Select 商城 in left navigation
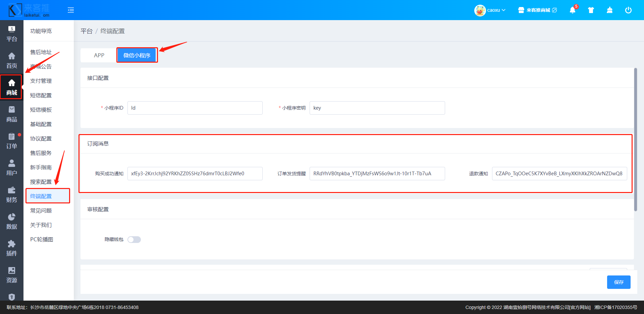Image resolution: width=644 pixels, height=314 pixels. [x=12, y=87]
